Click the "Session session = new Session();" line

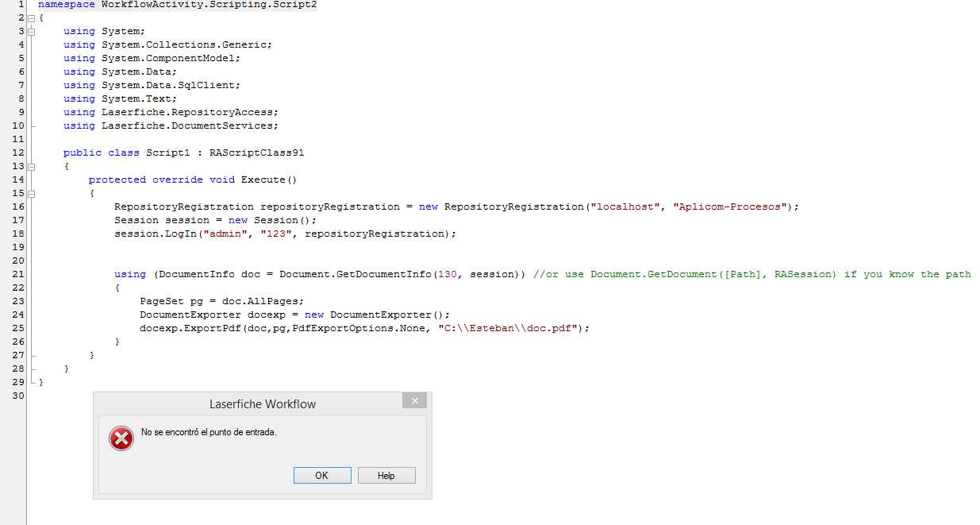pos(215,220)
